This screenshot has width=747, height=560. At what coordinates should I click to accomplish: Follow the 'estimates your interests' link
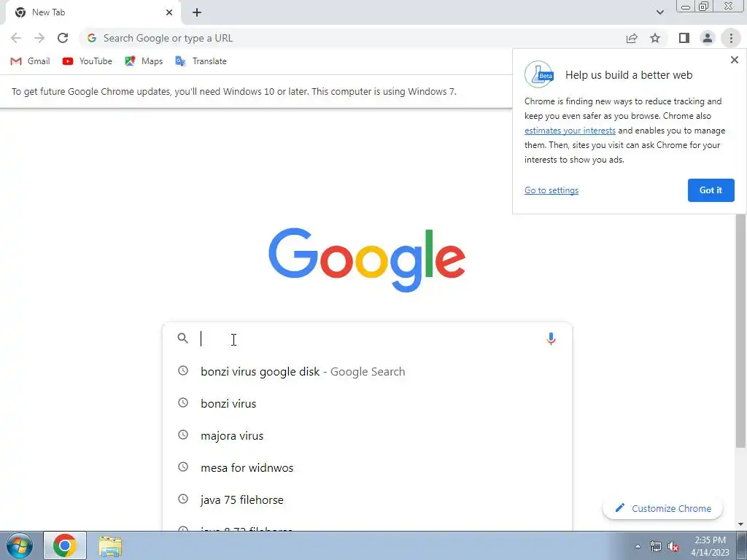click(570, 131)
